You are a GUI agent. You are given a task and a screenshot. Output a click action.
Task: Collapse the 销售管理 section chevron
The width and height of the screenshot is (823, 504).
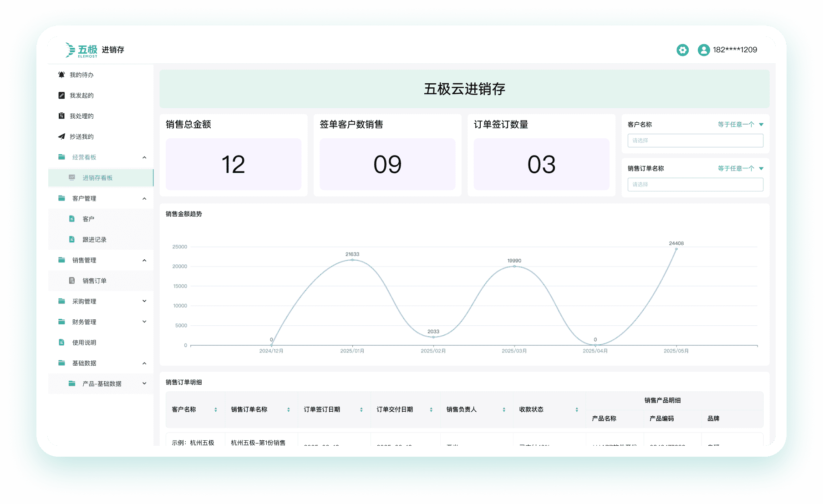pyautogui.click(x=144, y=260)
